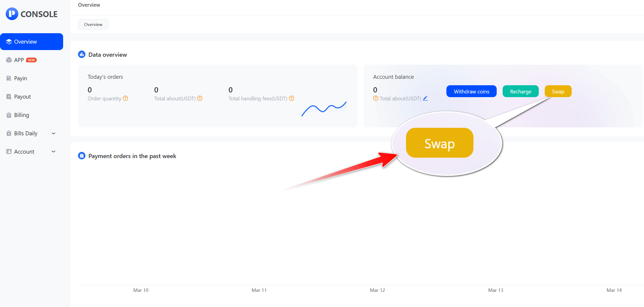Viewport: 644px width, 307px height.
Task: Go to the Billing section
Action: 22,115
